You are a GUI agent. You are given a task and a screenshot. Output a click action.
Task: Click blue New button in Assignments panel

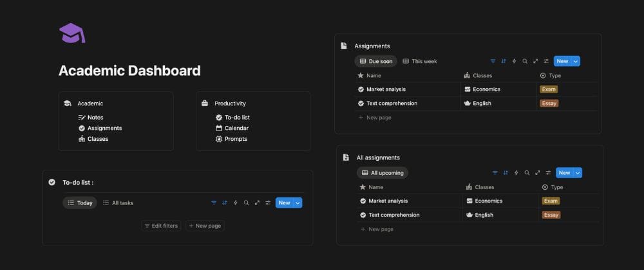tap(562, 62)
